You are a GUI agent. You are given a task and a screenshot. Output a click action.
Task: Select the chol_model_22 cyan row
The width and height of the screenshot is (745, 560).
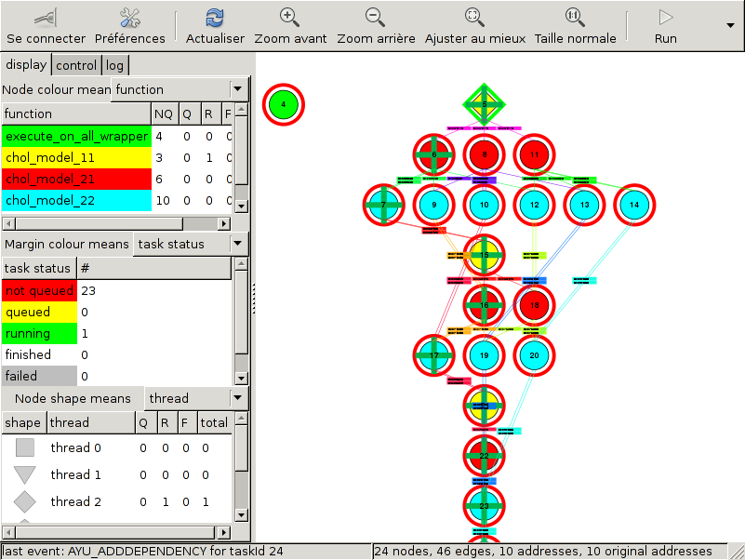[x=76, y=200]
